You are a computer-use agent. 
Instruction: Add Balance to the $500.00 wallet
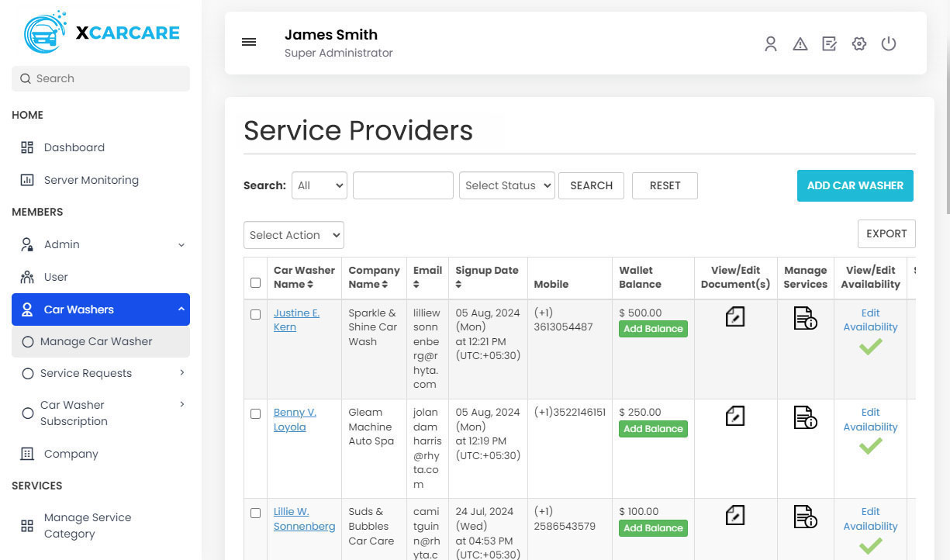coord(653,329)
